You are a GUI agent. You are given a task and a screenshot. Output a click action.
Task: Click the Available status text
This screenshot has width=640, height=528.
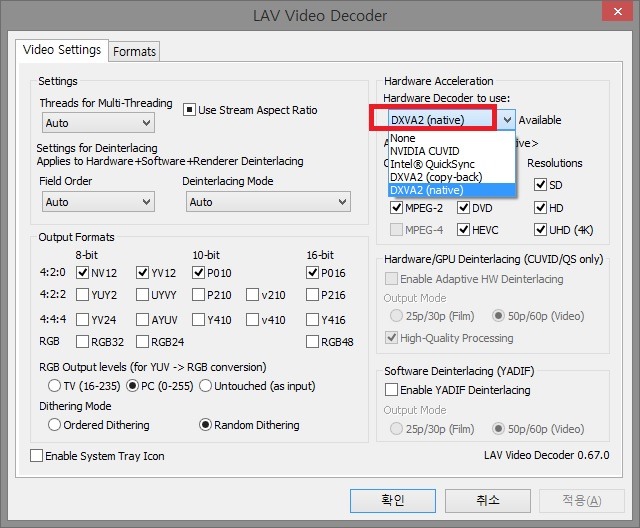coord(540,120)
